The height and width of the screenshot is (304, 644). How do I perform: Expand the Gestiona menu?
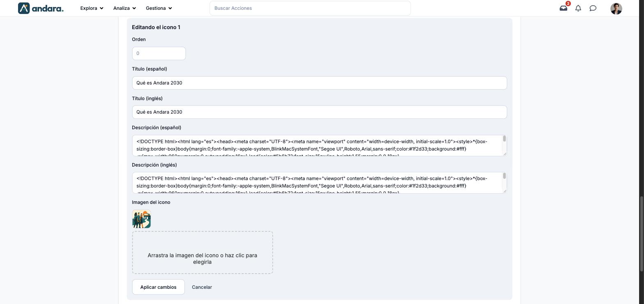[x=159, y=8]
